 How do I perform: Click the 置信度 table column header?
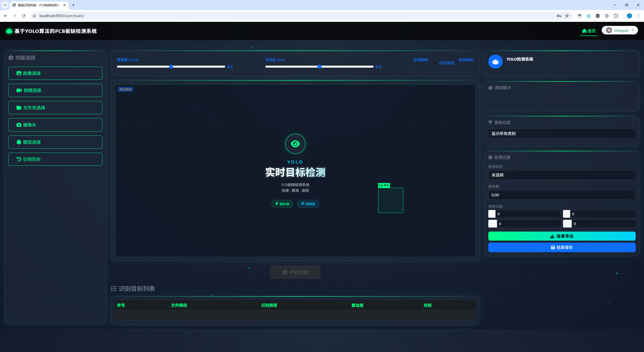pos(357,305)
